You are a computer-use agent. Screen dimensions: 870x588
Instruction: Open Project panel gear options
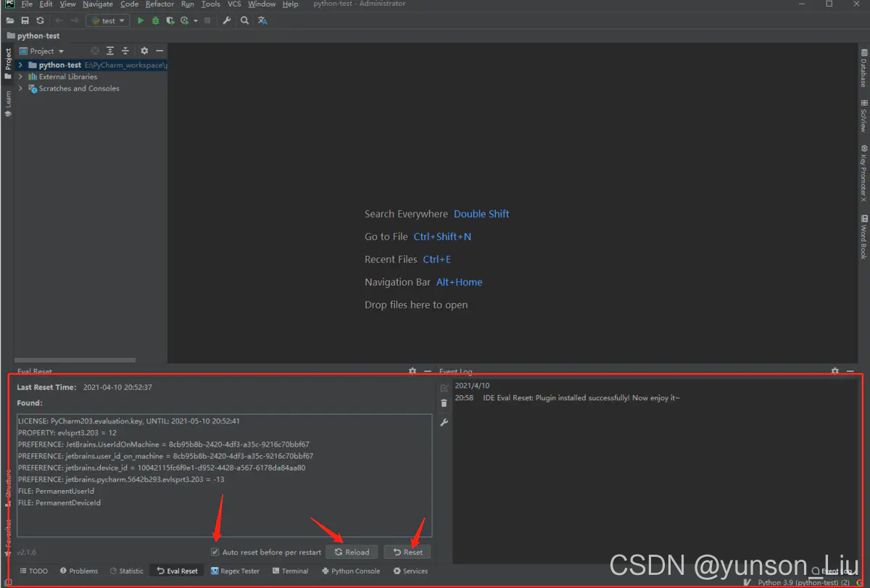click(144, 51)
